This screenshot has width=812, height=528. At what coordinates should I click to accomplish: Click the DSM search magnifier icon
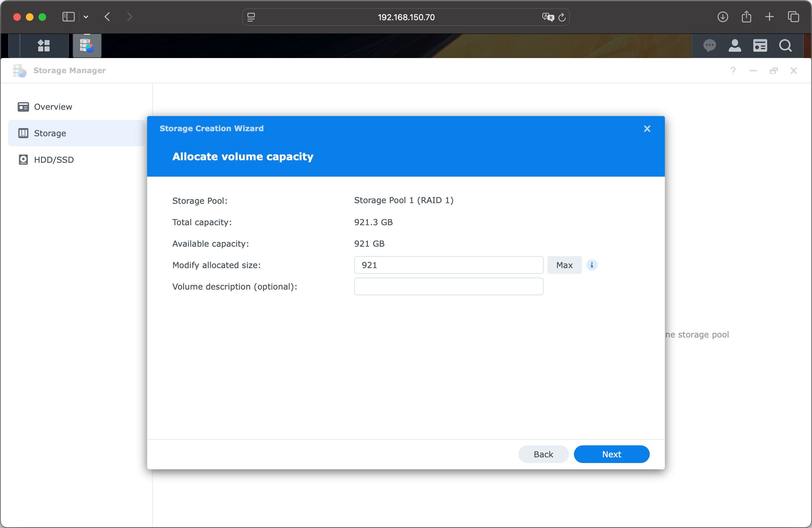785,46
